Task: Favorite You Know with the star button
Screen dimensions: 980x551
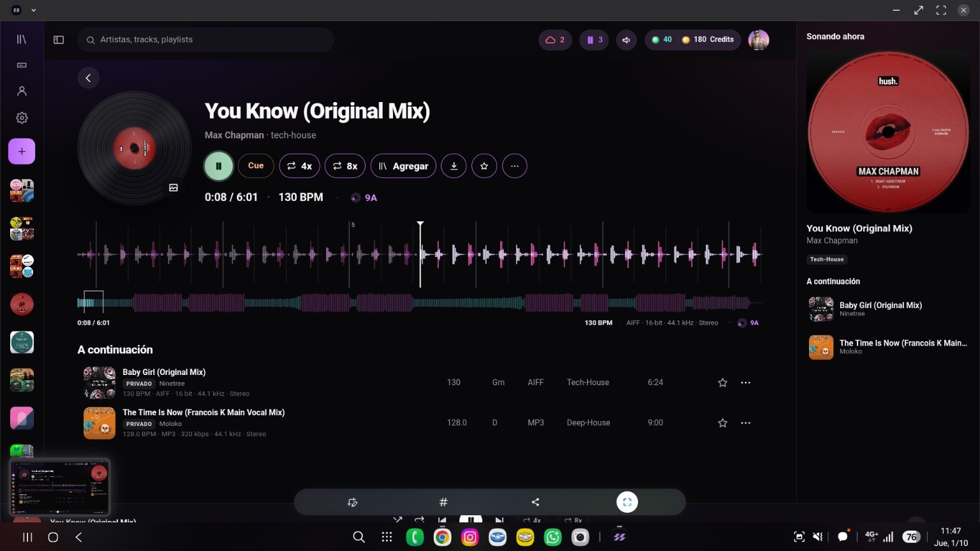Action: 484,166
